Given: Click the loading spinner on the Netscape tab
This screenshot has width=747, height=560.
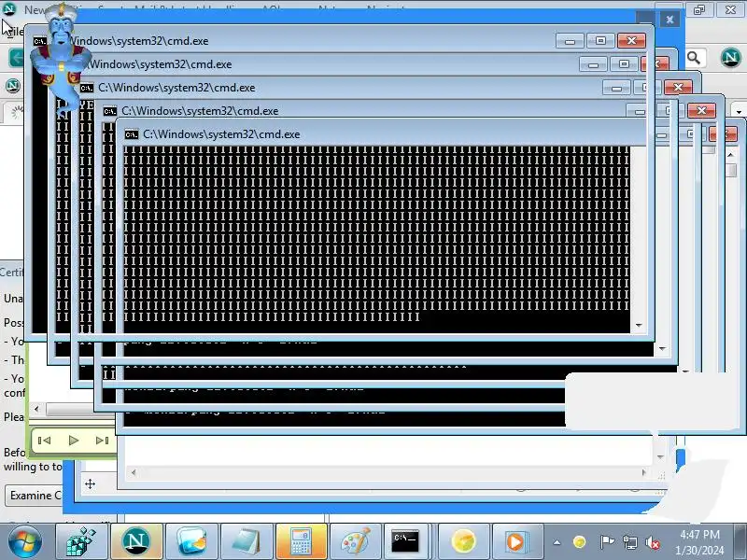Looking at the screenshot, I should [17, 112].
